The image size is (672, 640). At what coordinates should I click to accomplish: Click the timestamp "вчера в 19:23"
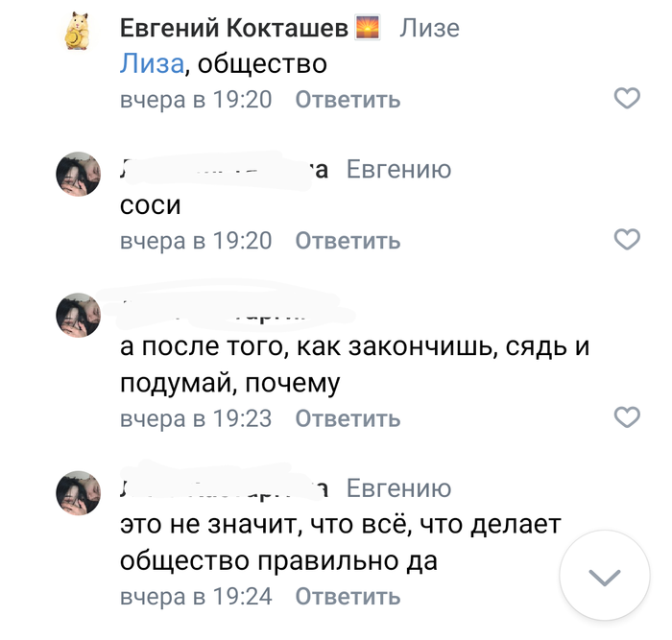click(x=196, y=418)
